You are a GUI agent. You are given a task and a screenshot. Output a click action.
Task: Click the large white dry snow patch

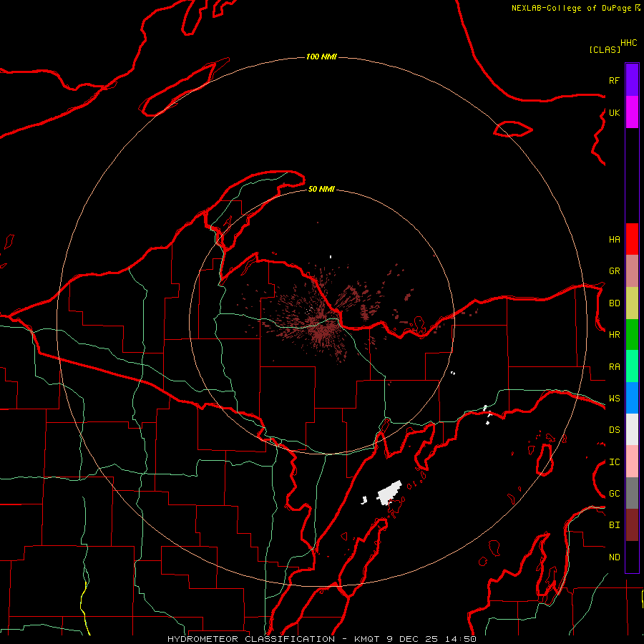tap(389, 492)
